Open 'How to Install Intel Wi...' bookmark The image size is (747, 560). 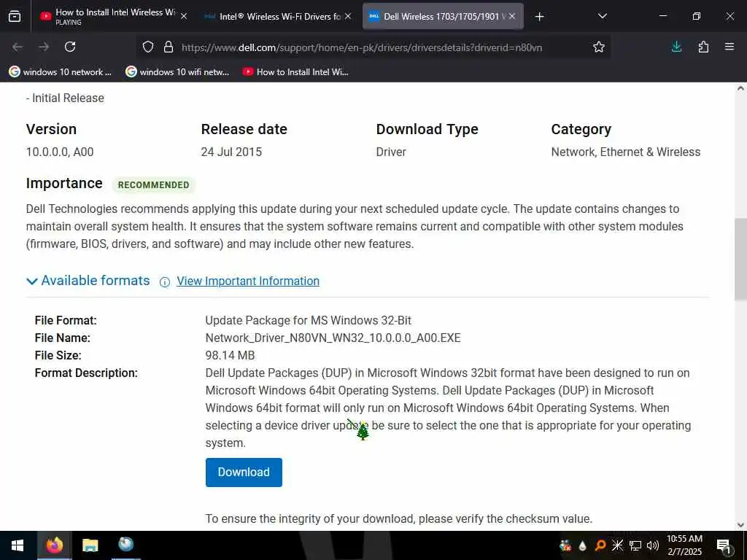click(x=295, y=72)
